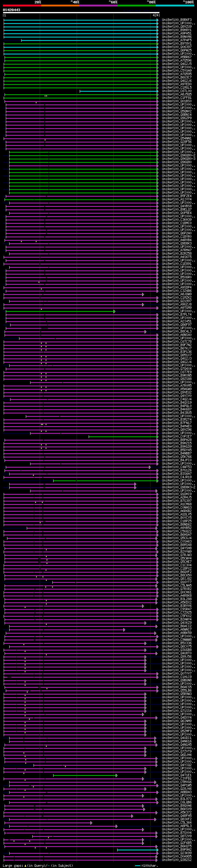
Task: Select hit UniRef100_B6U3C7
Action: [176, 78]
